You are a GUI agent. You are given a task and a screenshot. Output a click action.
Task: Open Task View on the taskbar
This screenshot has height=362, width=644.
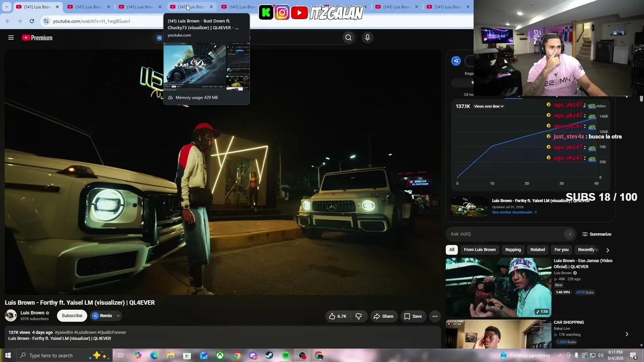click(x=121, y=355)
